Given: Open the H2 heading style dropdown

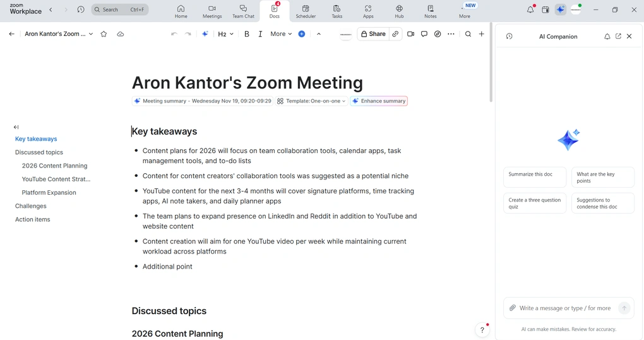Looking at the screenshot, I should tap(225, 34).
